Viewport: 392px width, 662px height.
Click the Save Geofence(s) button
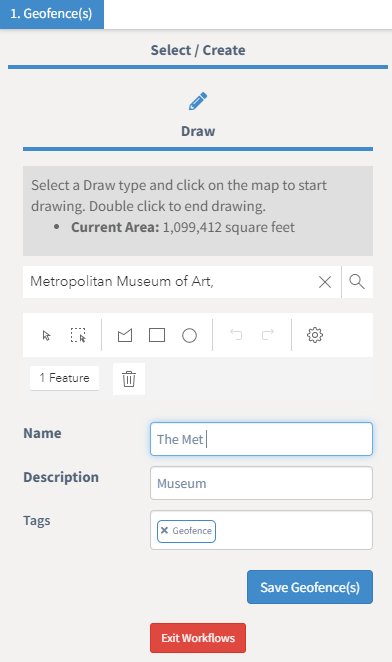tap(310, 587)
